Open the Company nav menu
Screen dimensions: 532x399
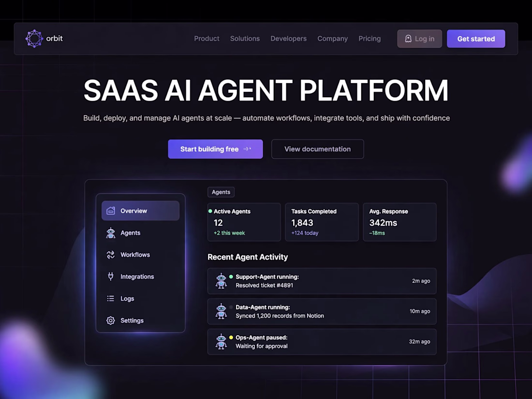point(333,39)
